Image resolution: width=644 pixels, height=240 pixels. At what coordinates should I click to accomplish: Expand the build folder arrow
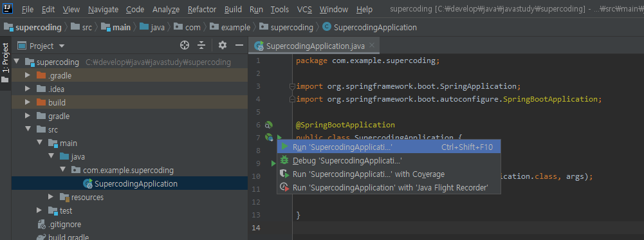pyautogui.click(x=28, y=102)
